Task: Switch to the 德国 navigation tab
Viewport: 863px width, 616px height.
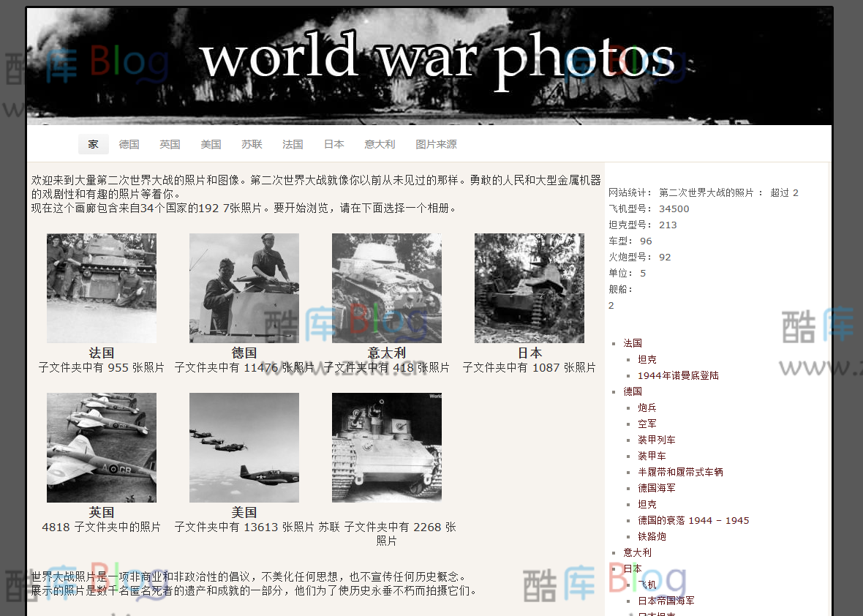Action: [129, 144]
